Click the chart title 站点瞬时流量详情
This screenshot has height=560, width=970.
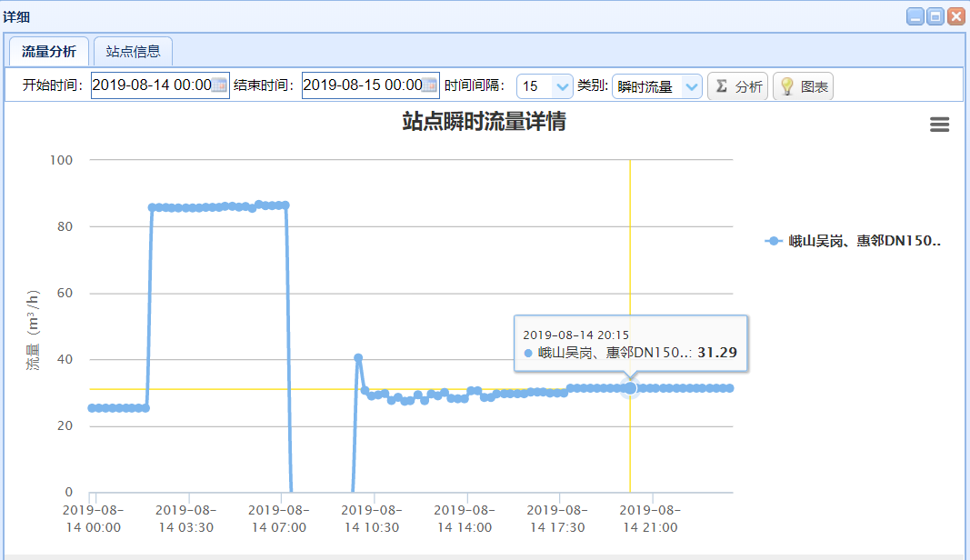pos(484,121)
